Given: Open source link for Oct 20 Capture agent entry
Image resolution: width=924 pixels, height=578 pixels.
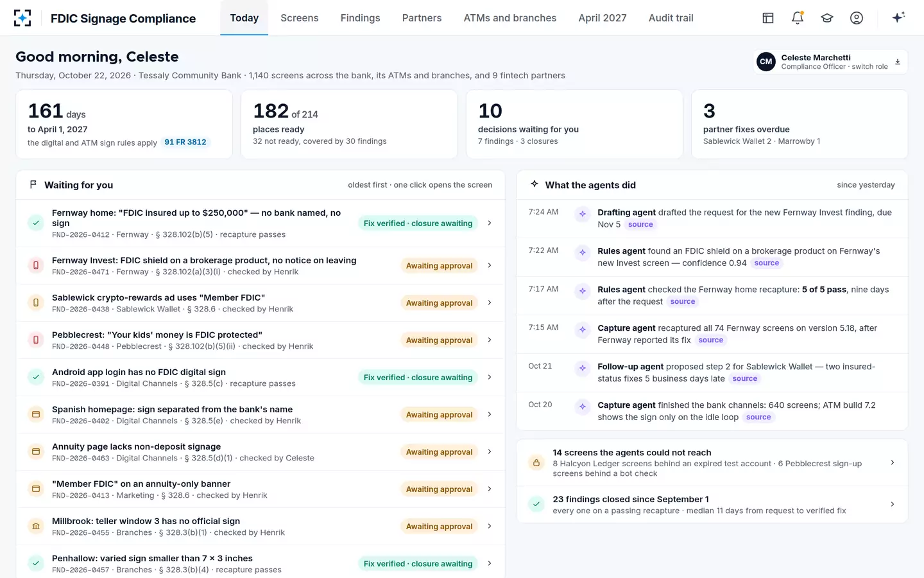Looking at the screenshot, I should pyautogui.click(x=758, y=417).
